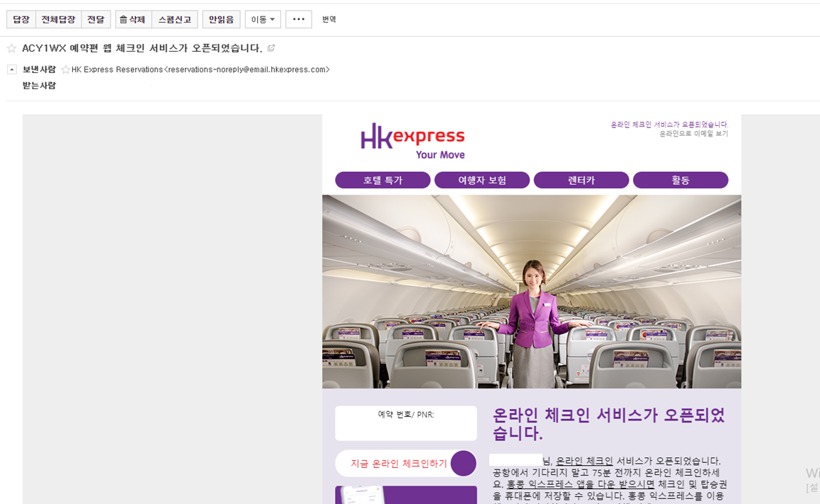Image resolution: width=820 pixels, height=504 pixels.
Task: Open the 여행자 보험 tab
Action: (x=482, y=180)
